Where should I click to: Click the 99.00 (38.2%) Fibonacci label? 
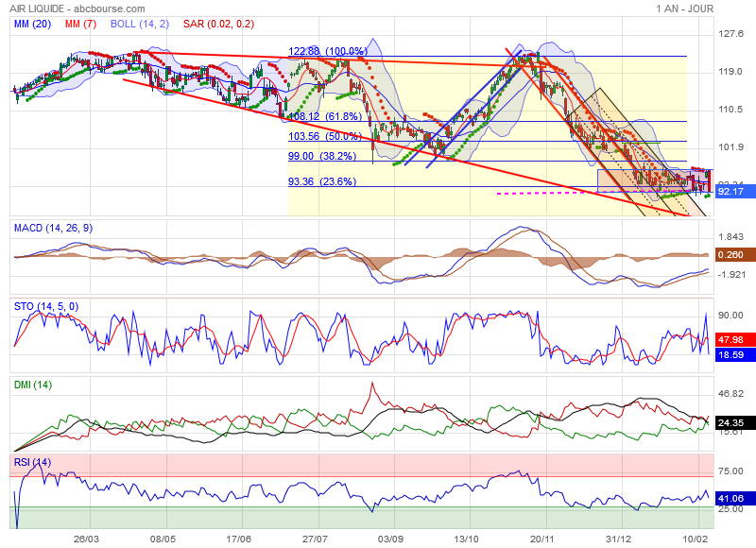(322, 156)
